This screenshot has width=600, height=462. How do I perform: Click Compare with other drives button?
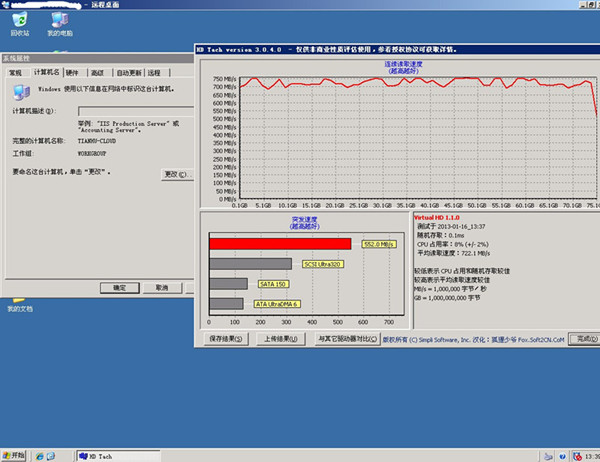[347, 339]
